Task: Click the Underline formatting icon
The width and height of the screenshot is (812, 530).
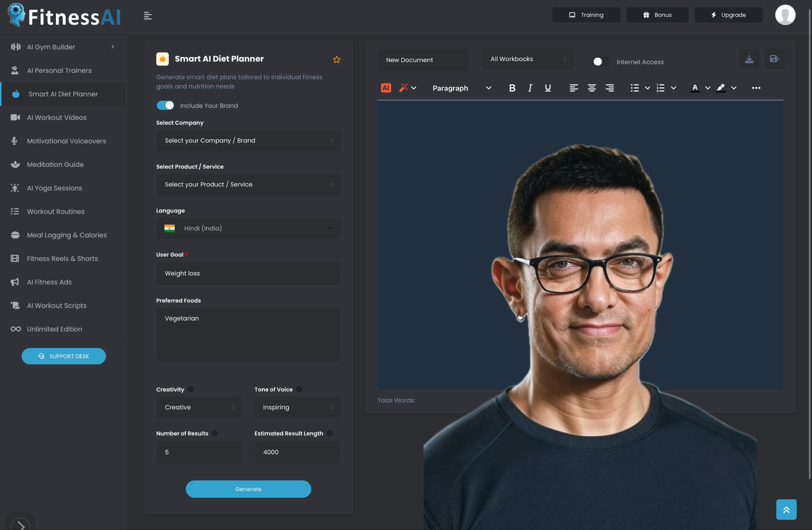Action: click(x=547, y=88)
